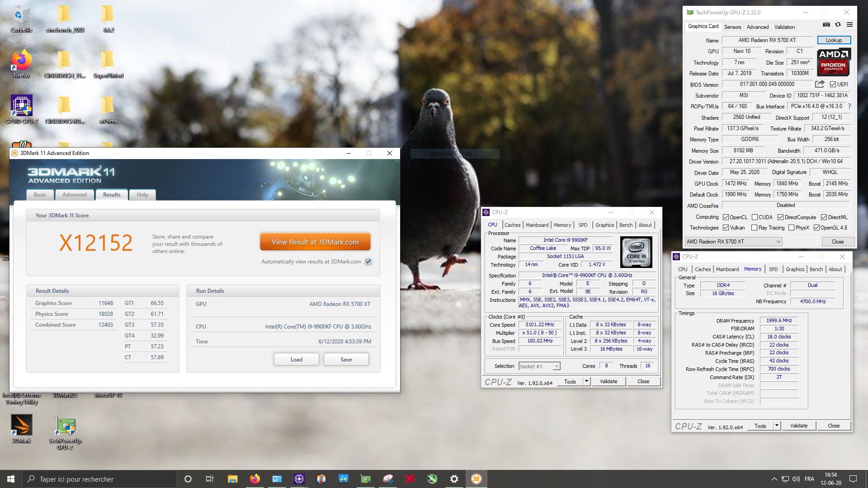This screenshot has height=488, width=868.
Task: Open the Basic tab in 3DMark 11
Action: coord(40,195)
